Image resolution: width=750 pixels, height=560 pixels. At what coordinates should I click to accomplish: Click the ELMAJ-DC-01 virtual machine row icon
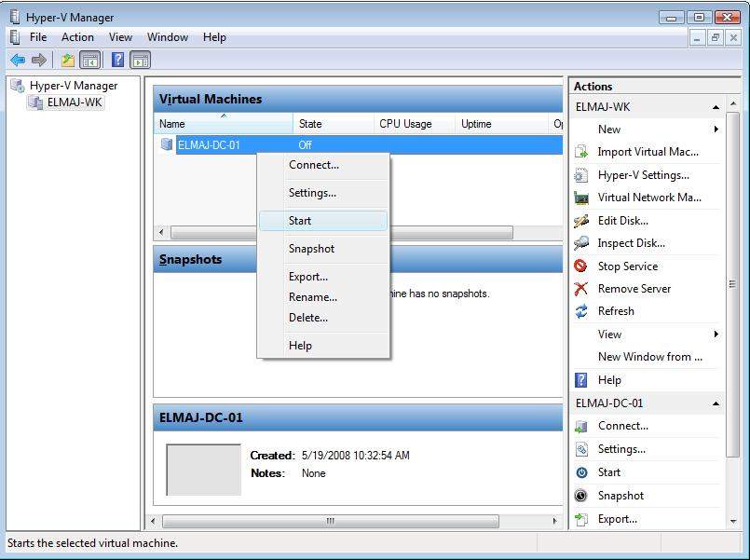click(167, 143)
